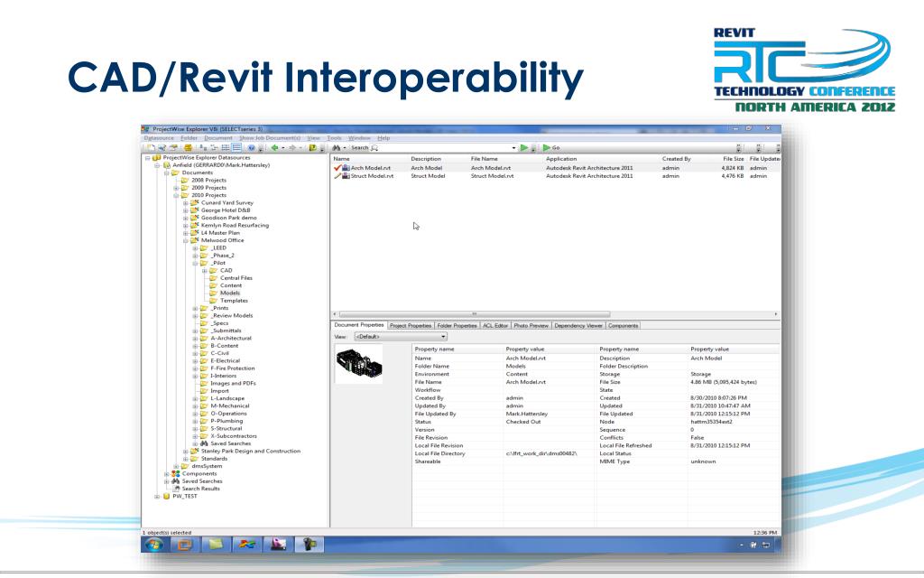Click the Melwood Office project folder icon
924x578 pixels.
coord(195,240)
